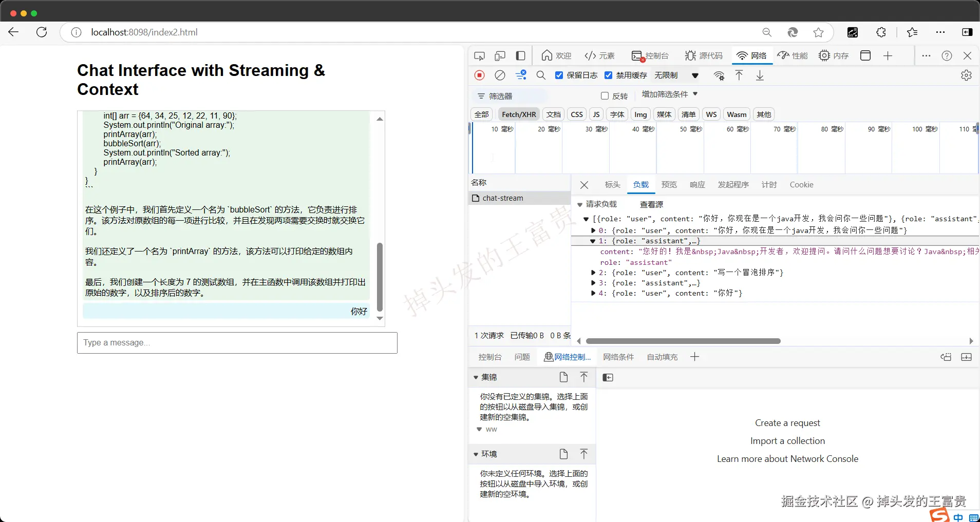Open the Timing tab of the request
Viewport: 980px width, 522px height.
pyautogui.click(x=769, y=185)
